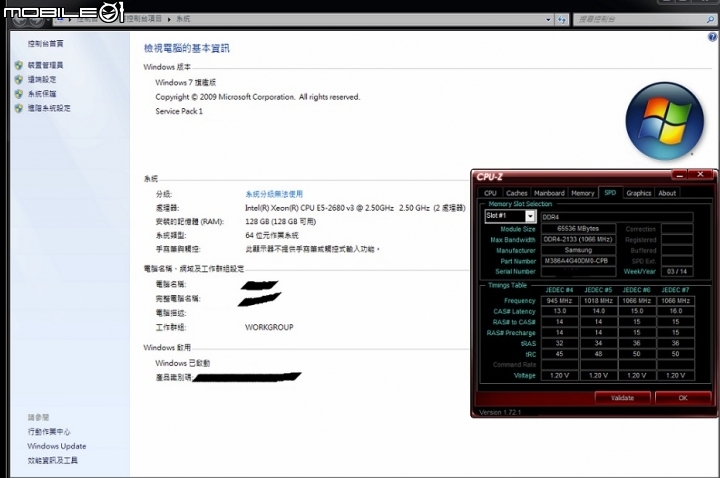This screenshot has height=478, width=720.
Task: Click the JEDEC #5 tRC value 48
Action: click(598, 354)
